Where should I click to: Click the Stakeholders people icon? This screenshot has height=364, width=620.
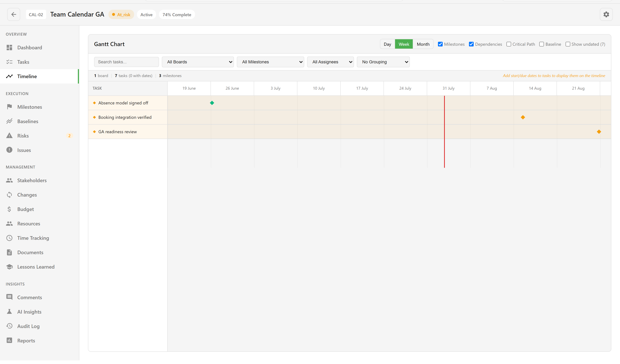[9, 180]
